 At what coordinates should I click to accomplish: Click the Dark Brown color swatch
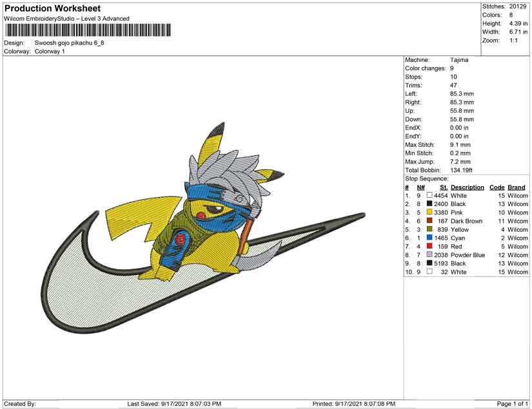click(x=429, y=220)
